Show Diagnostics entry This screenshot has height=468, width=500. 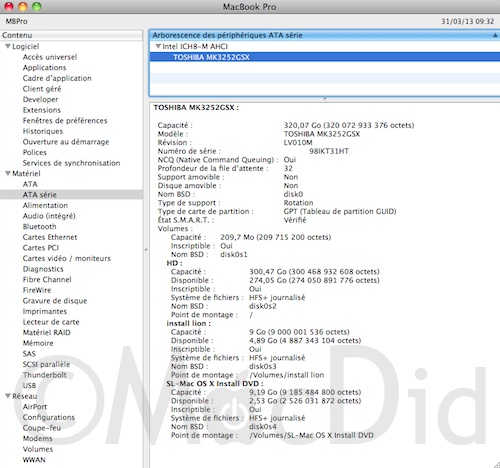(x=43, y=269)
